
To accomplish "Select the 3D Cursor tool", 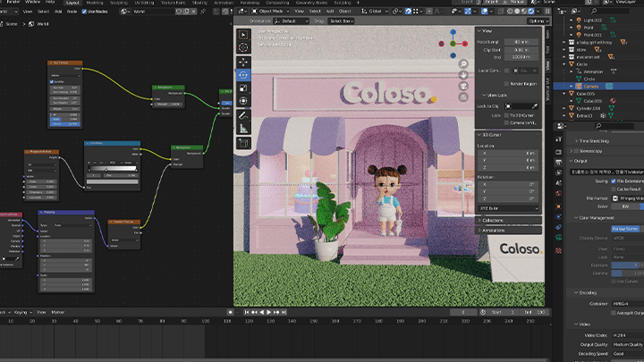I will coord(243,47).
